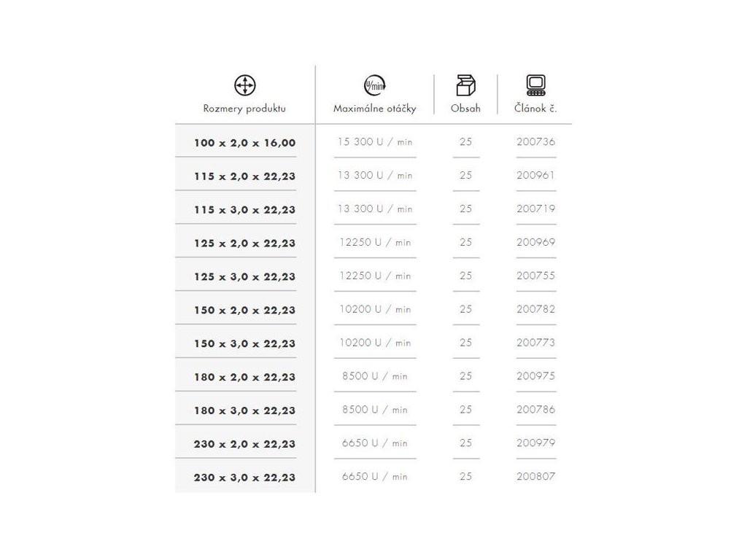Image resolution: width=747 pixels, height=560 pixels.
Task: Select the Rozmery produktu column header
Action: pos(244,109)
